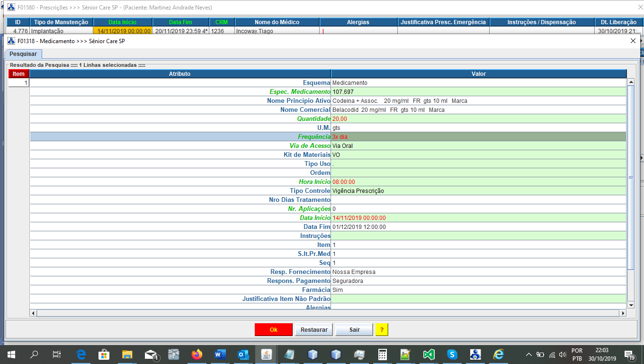Click the vertical scrollbar down arrow

631,305
